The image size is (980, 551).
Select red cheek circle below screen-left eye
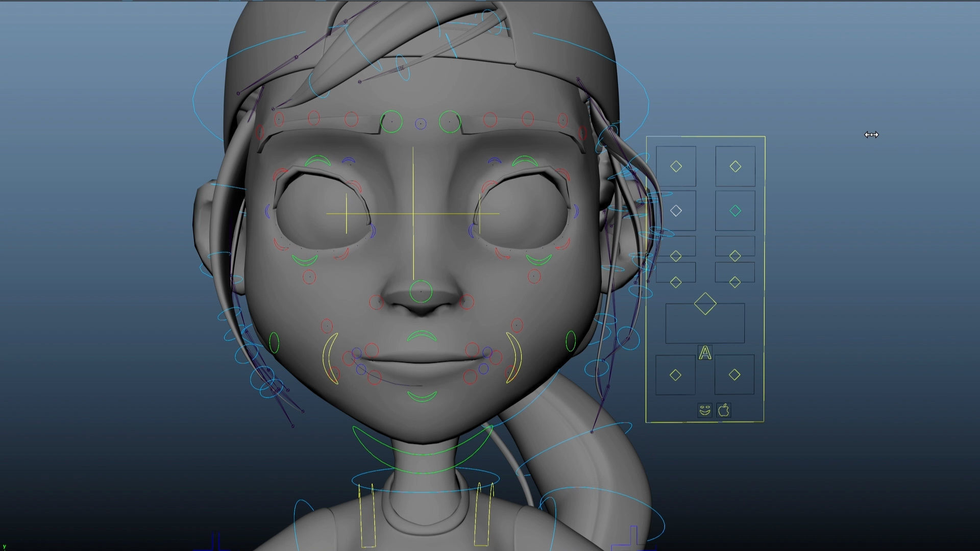point(309,277)
